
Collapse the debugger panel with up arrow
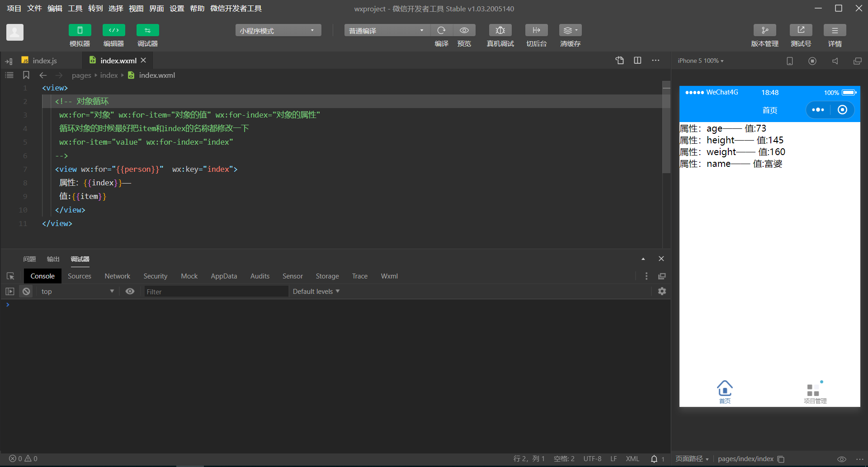643,259
